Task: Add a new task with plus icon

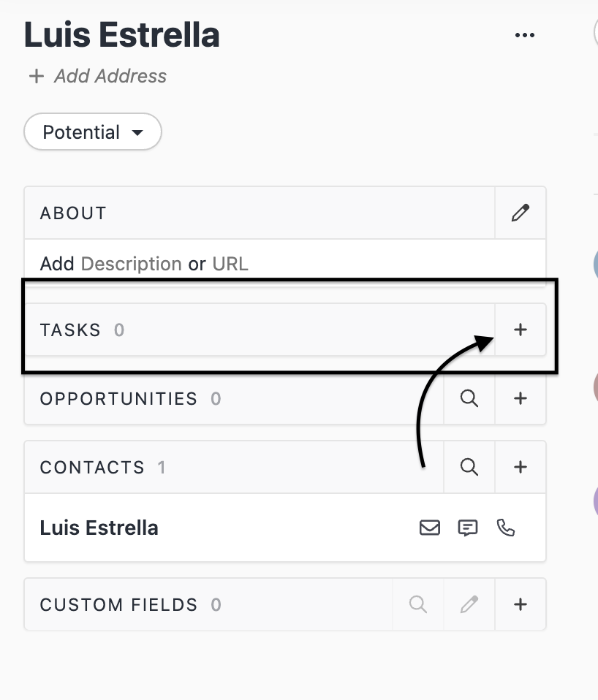Action: point(520,330)
